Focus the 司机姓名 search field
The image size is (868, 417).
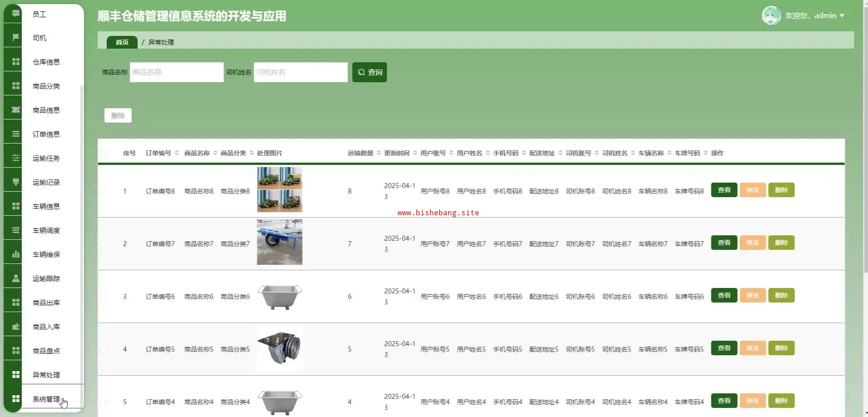tap(301, 72)
